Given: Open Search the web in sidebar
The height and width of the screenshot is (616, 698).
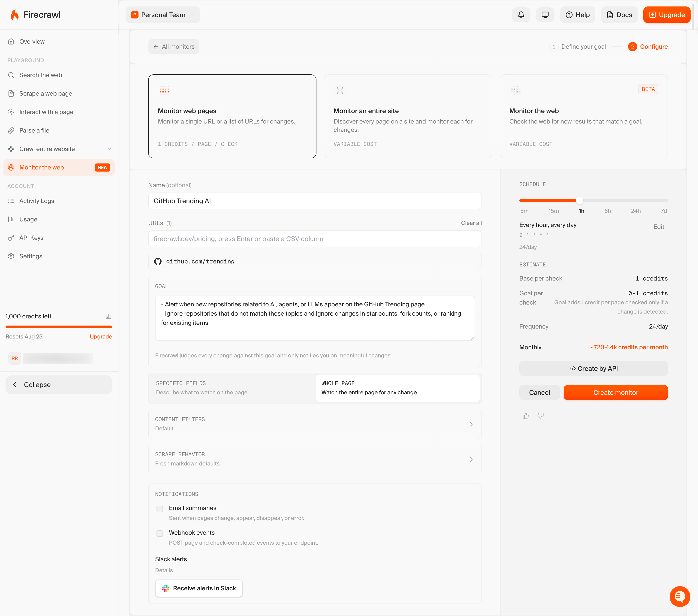Looking at the screenshot, I should pyautogui.click(x=59, y=75).
